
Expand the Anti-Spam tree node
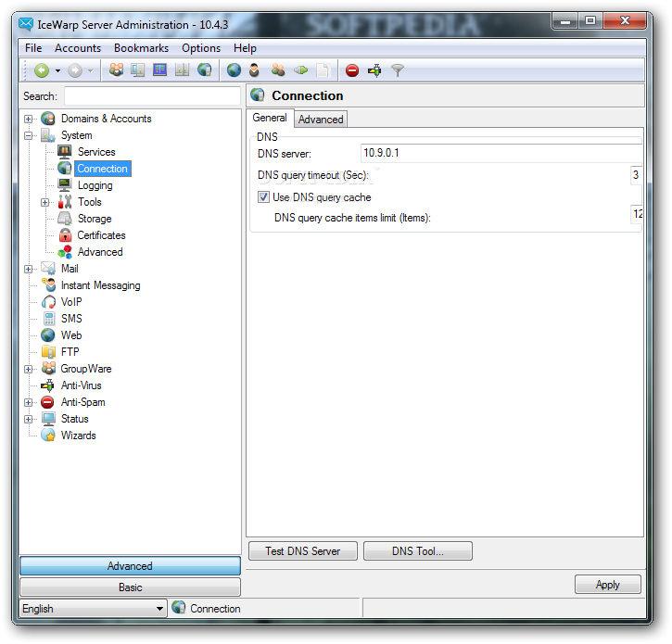point(29,403)
